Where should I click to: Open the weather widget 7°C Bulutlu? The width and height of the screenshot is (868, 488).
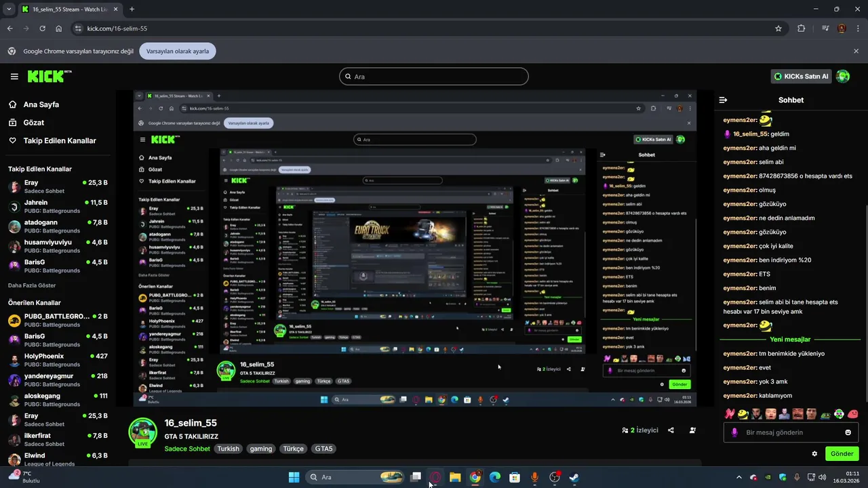(x=24, y=477)
